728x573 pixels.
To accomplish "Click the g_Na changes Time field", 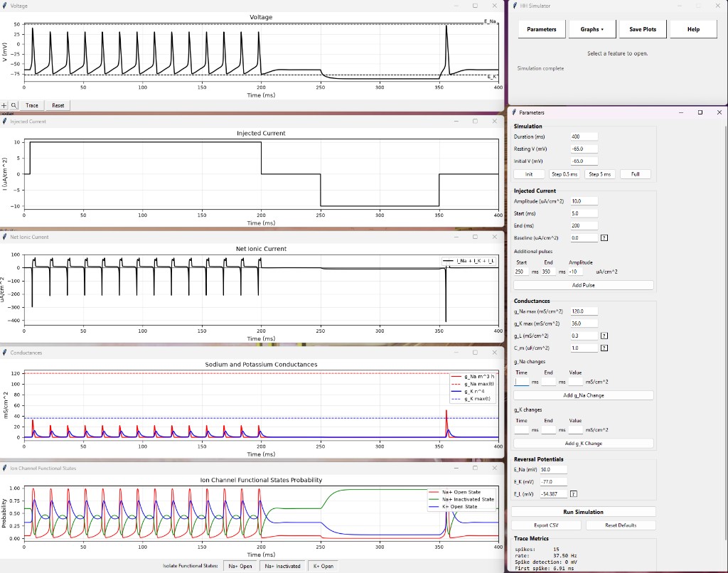I will [521, 382].
